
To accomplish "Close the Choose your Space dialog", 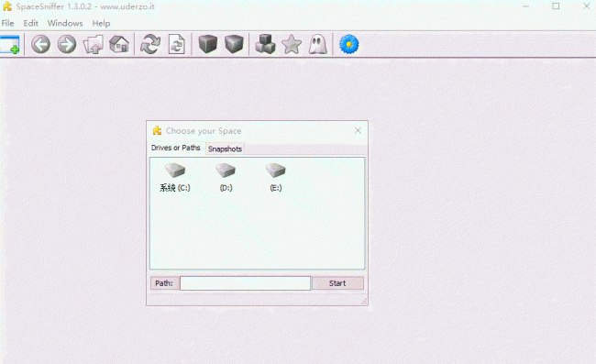I will point(358,131).
